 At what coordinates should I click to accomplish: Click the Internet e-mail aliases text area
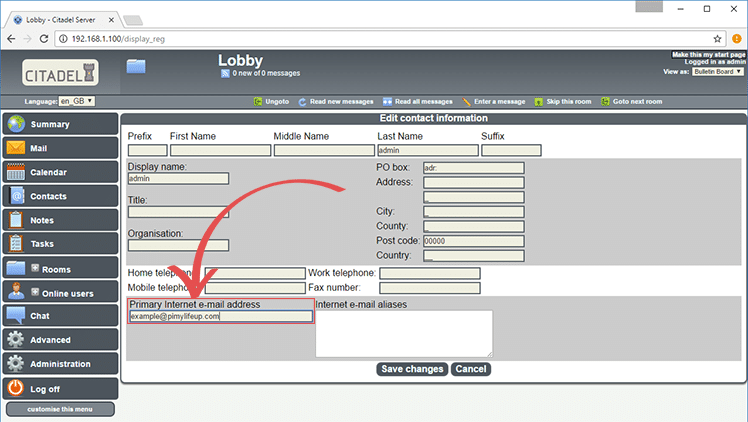[403, 333]
